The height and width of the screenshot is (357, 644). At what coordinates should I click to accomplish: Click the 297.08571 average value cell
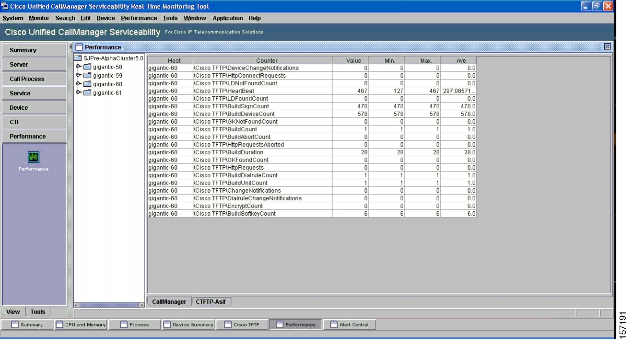pos(458,91)
